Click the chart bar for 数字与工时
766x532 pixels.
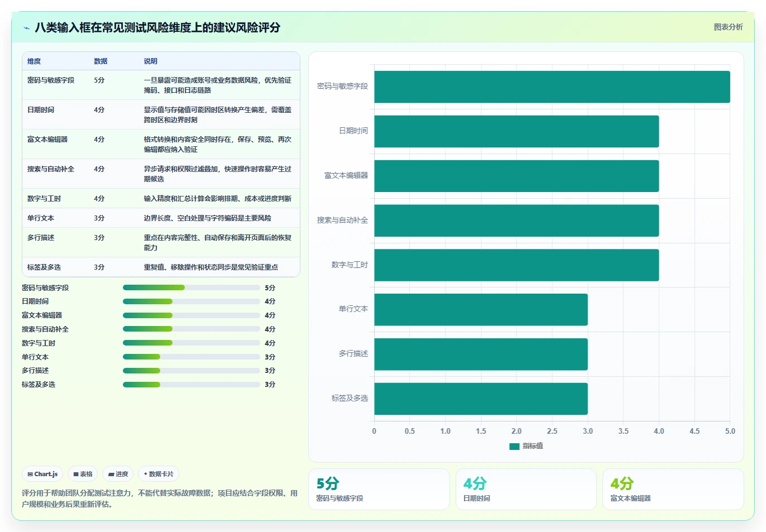[x=516, y=265]
